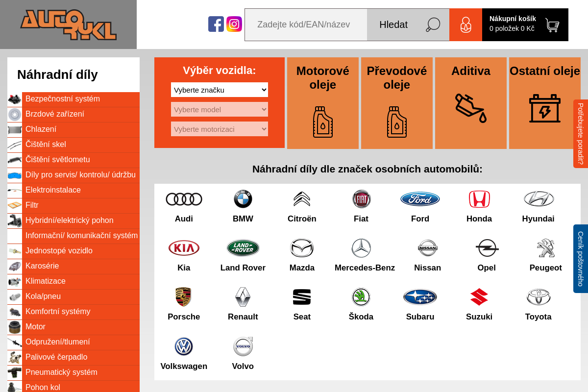This screenshot has width=588, height=392.
Task: Select the Nissan brand logo
Action: point(428,248)
